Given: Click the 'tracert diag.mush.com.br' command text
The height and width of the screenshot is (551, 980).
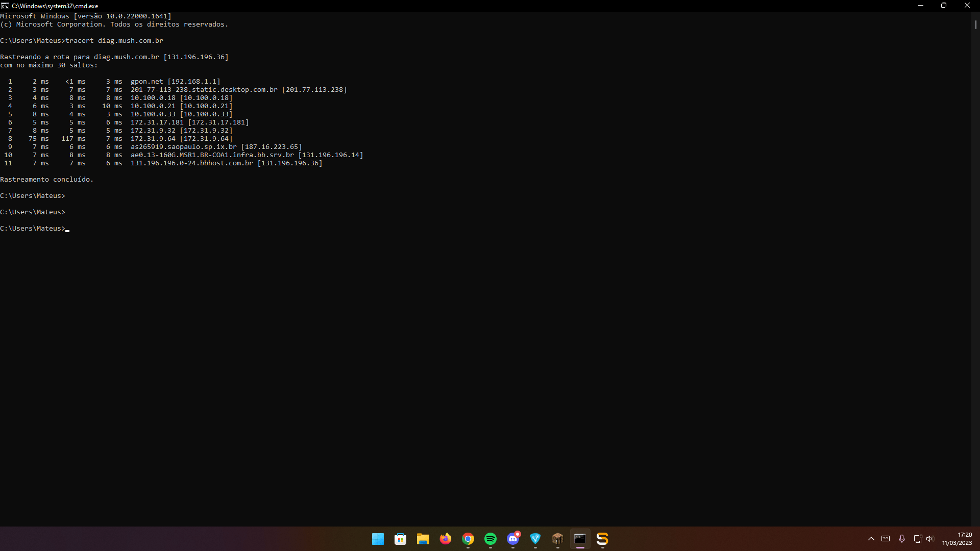Looking at the screenshot, I should click(114, 40).
